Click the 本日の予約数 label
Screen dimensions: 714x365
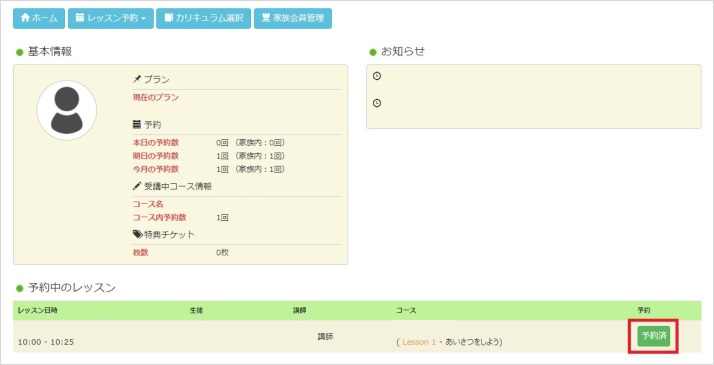click(x=156, y=143)
